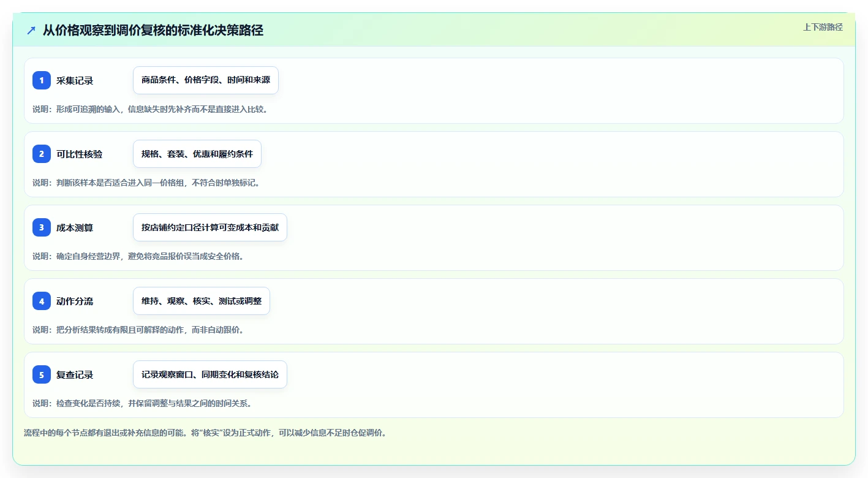
Task: Select the 可比性核验 step title
Action: click(x=80, y=154)
